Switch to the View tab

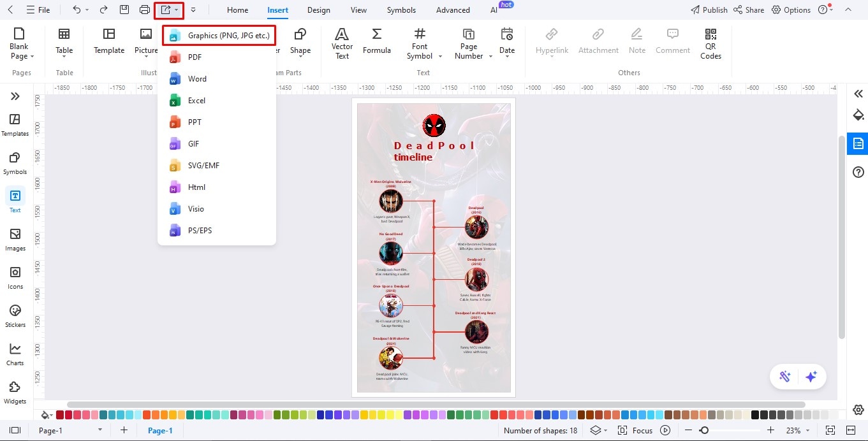click(359, 10)
